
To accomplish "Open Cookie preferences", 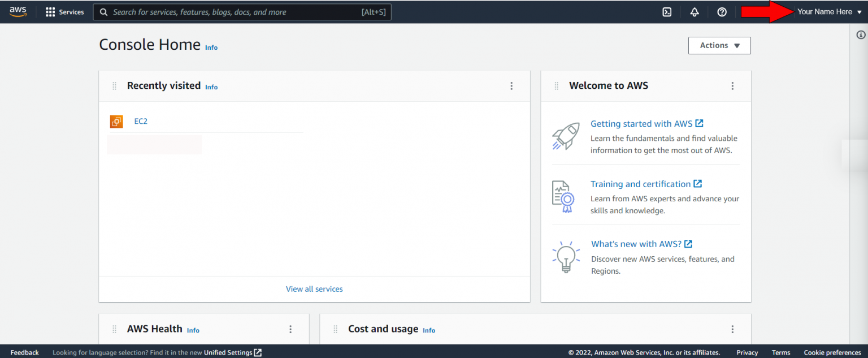I will tap(832, 352).
